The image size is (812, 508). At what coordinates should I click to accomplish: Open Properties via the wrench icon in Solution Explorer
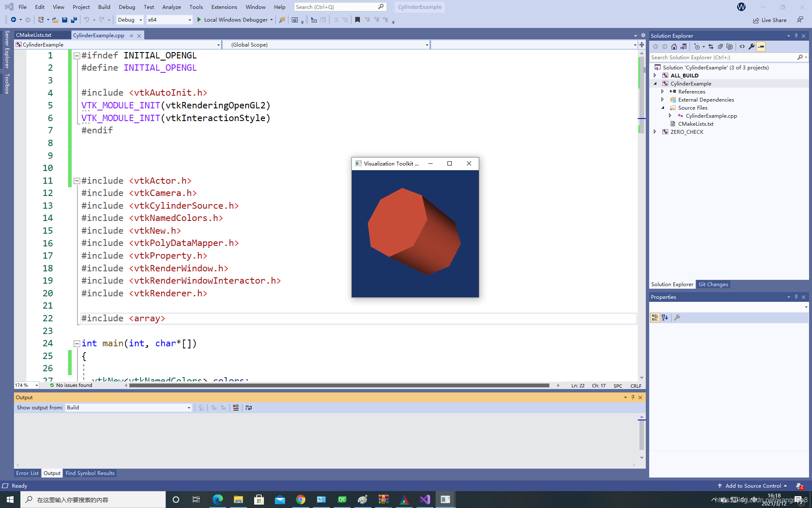(752, 47)
